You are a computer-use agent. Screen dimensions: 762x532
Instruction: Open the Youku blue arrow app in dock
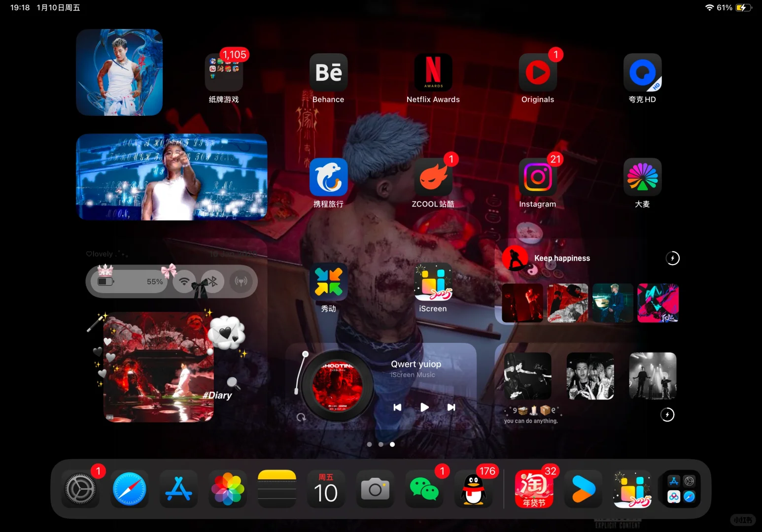(584, 489)
